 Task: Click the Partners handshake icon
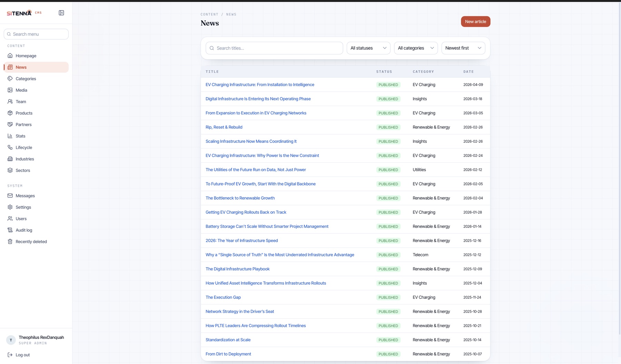pyautogui.click(x=10, y=124)
